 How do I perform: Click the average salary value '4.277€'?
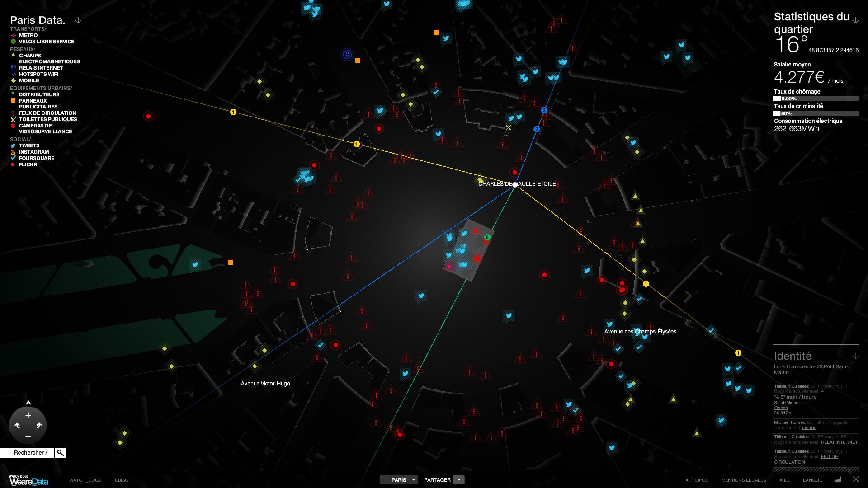799,77
